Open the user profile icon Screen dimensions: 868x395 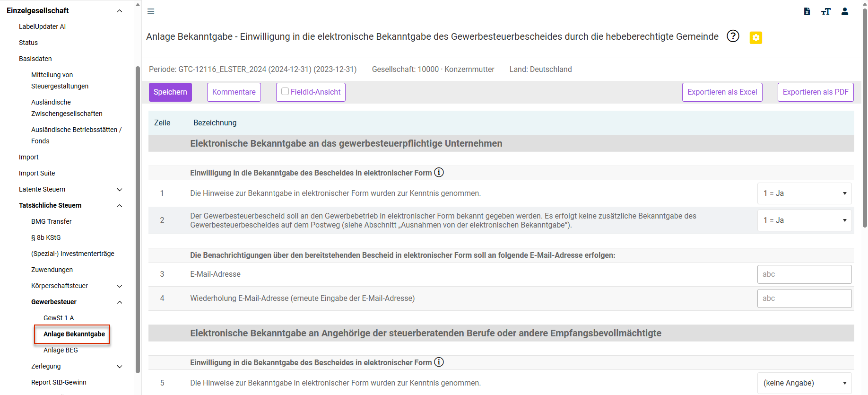845,11
